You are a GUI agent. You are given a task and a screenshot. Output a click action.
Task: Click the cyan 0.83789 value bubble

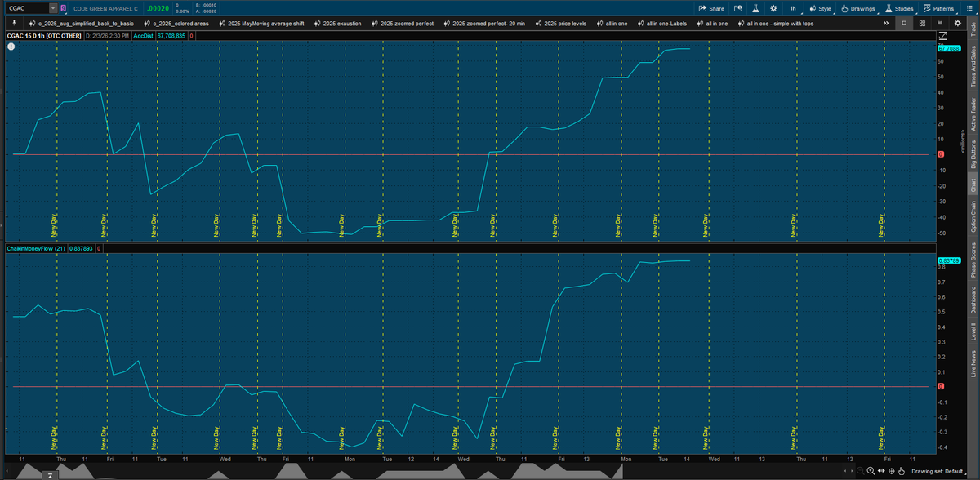tap(949, 260)
